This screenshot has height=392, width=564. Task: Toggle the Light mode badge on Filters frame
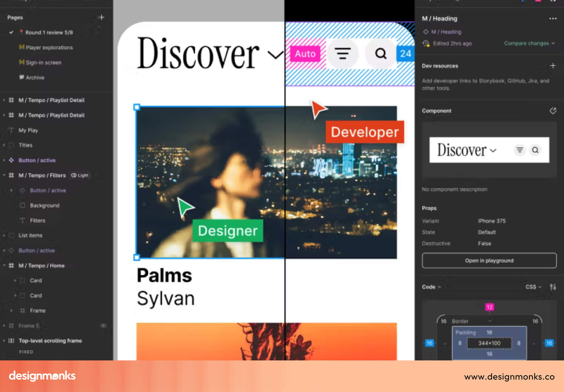[x=80, y=175]
